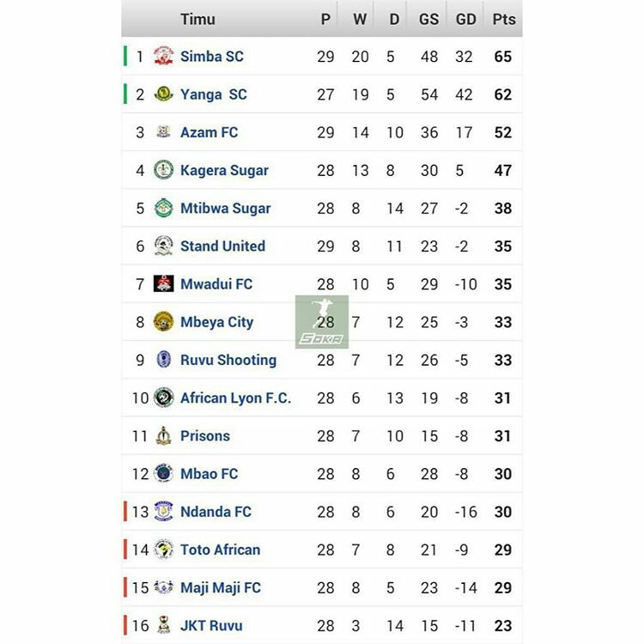644x644 pixels.
Task: Click the Soka watermark logo
Action: pyautogui.click(x=322, y=322)
